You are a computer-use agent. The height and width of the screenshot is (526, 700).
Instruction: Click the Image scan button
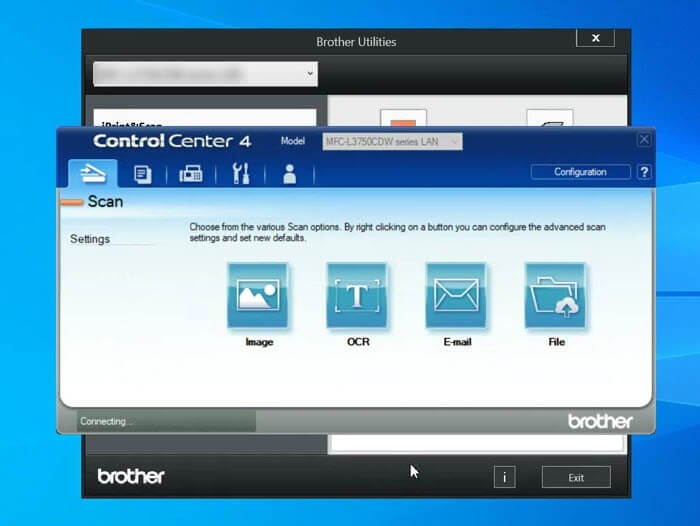click(x=258, y=296)
